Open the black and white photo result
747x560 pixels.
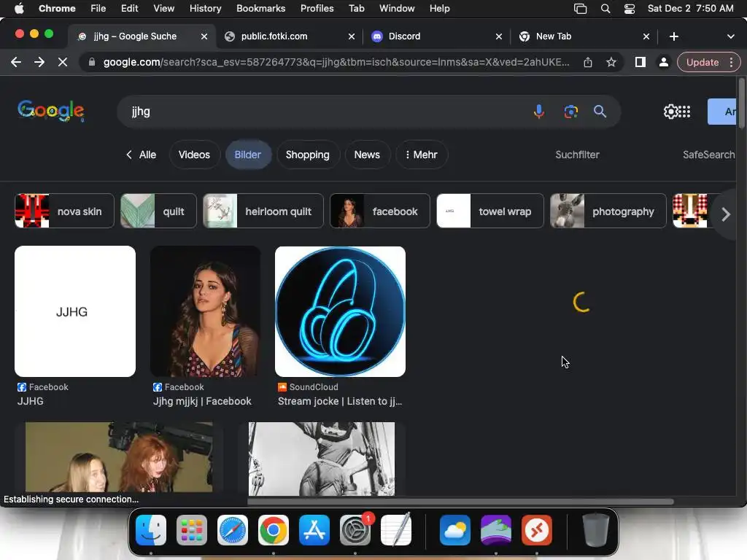pos(322,459)
